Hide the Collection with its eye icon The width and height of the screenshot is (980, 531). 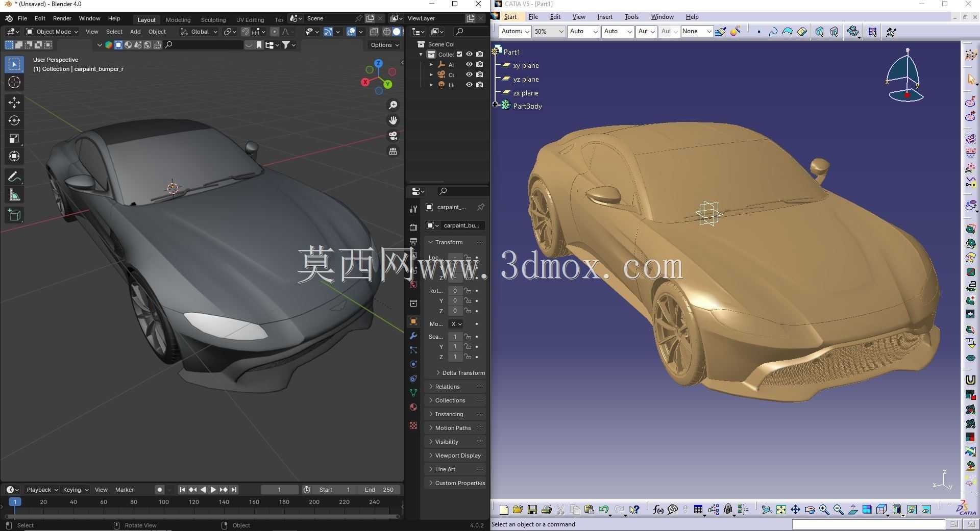469,54
